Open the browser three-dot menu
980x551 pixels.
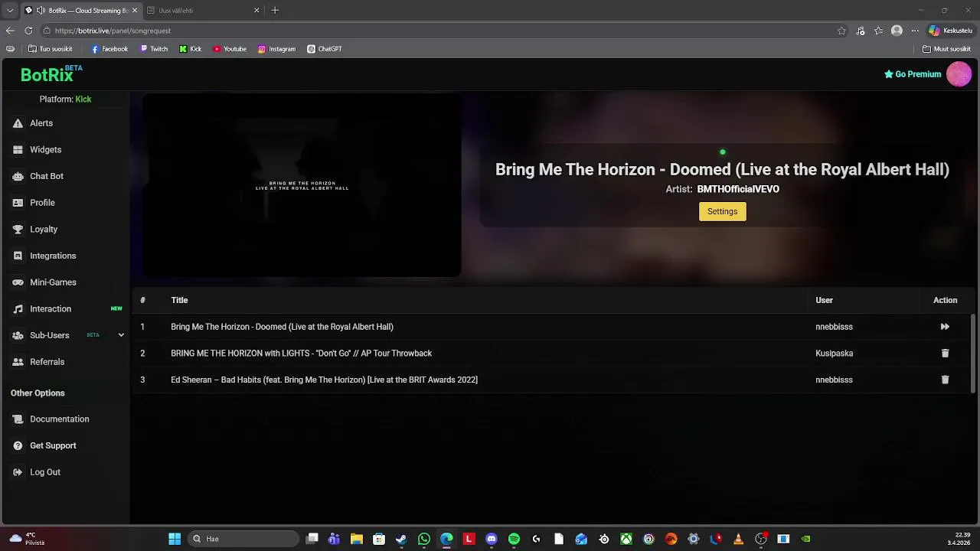click(914, 31)
